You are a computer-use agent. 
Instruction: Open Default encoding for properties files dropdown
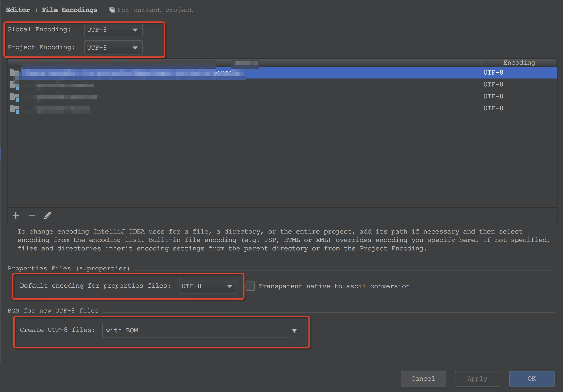pyautogui.click(x=208, y=286)
